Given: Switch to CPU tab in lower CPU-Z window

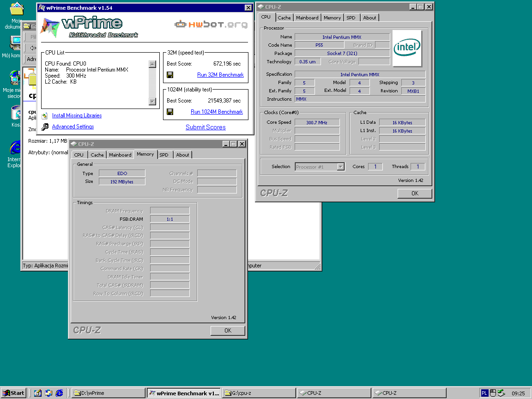Looking at the screenshot, I should pyautogui.click(x=79, y=155).
